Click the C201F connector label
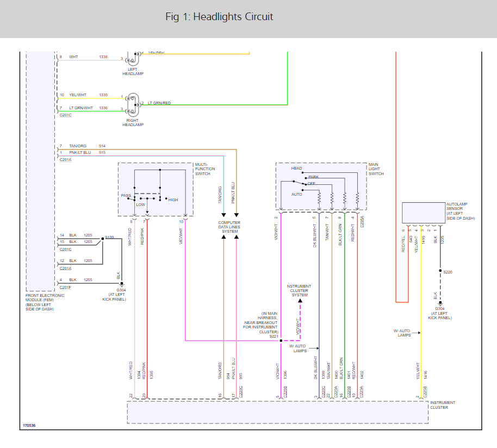Screen dimensions: 497x448 point(65,287)
